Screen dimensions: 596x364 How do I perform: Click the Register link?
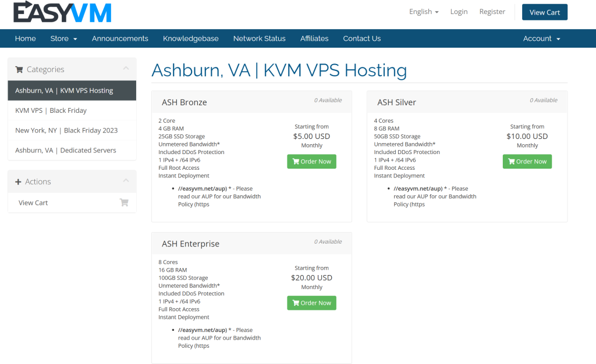492,12
